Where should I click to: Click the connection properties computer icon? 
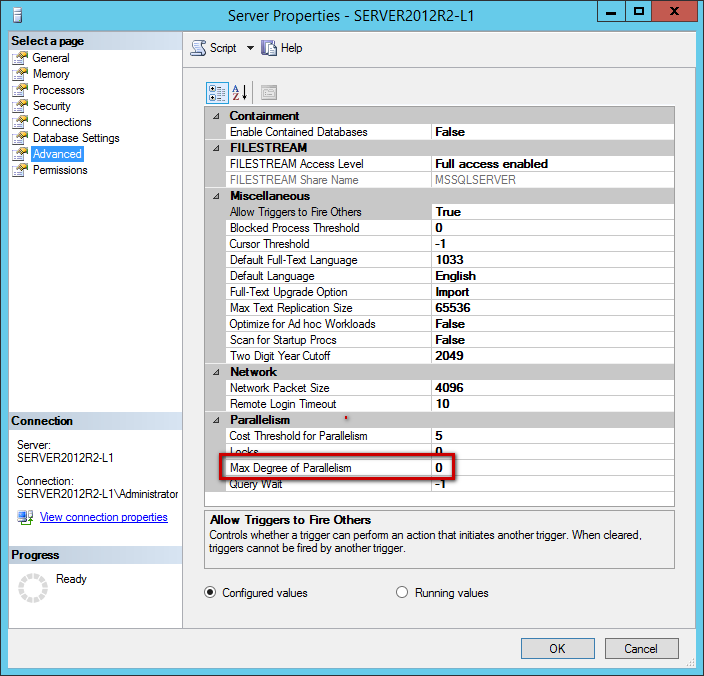pyautogui.click(x=25, y=518)
